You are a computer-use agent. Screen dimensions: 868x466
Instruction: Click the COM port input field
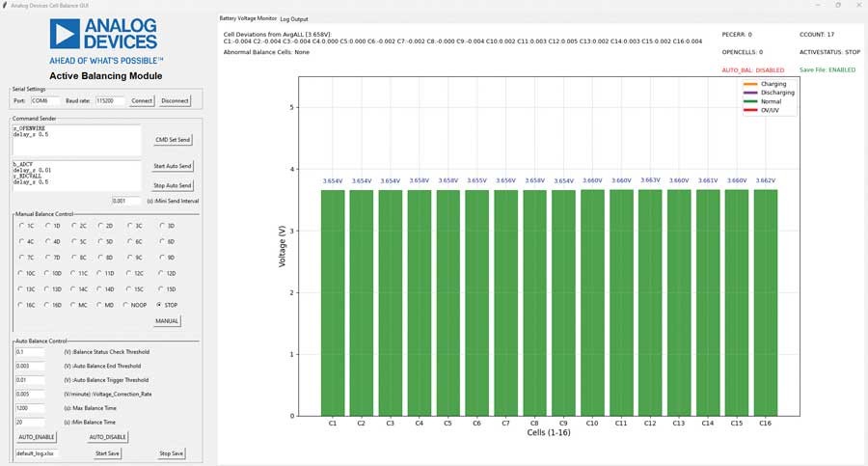click(x=45, y=100)
